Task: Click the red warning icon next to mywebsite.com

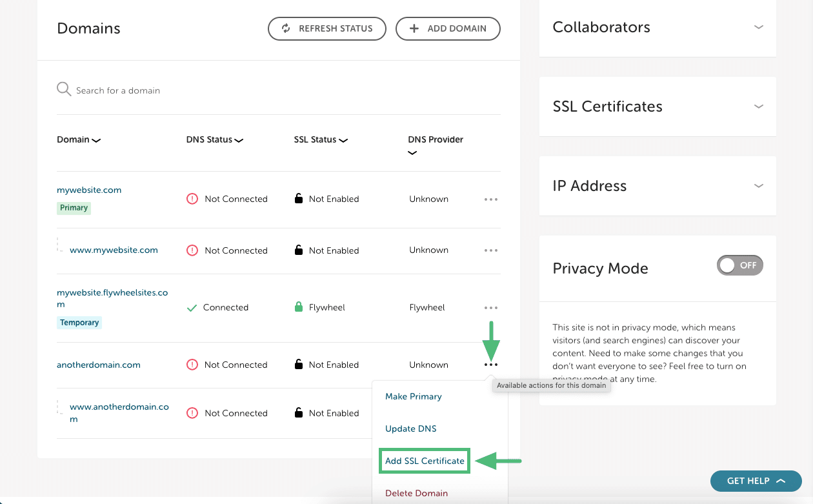Action: (x=192, y=199)
